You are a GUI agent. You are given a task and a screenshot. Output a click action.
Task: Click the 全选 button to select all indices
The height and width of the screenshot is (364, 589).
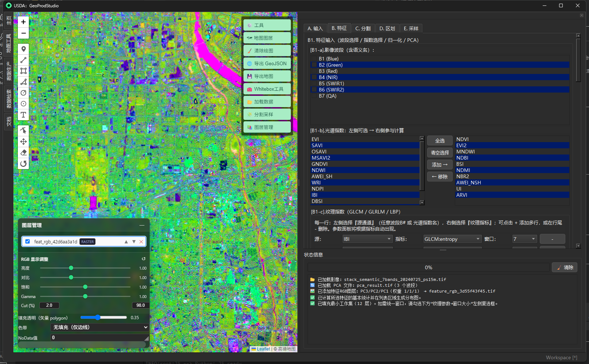click(440, 140)
